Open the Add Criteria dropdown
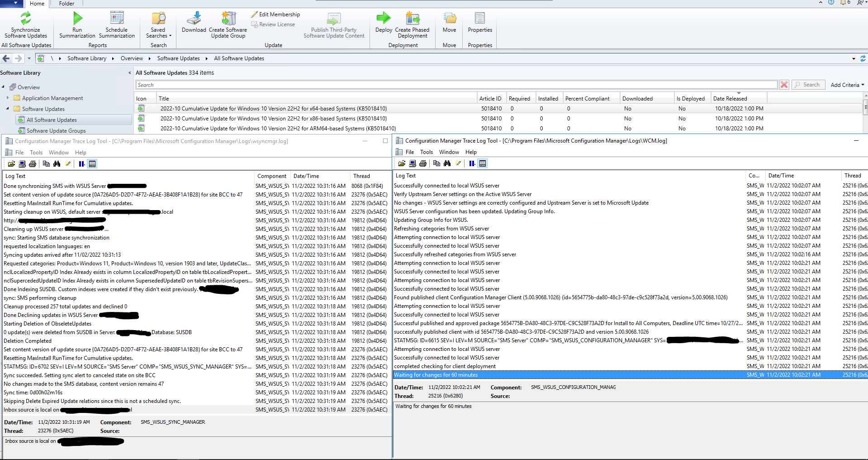The image size is (868, 460). pos(847,85)
